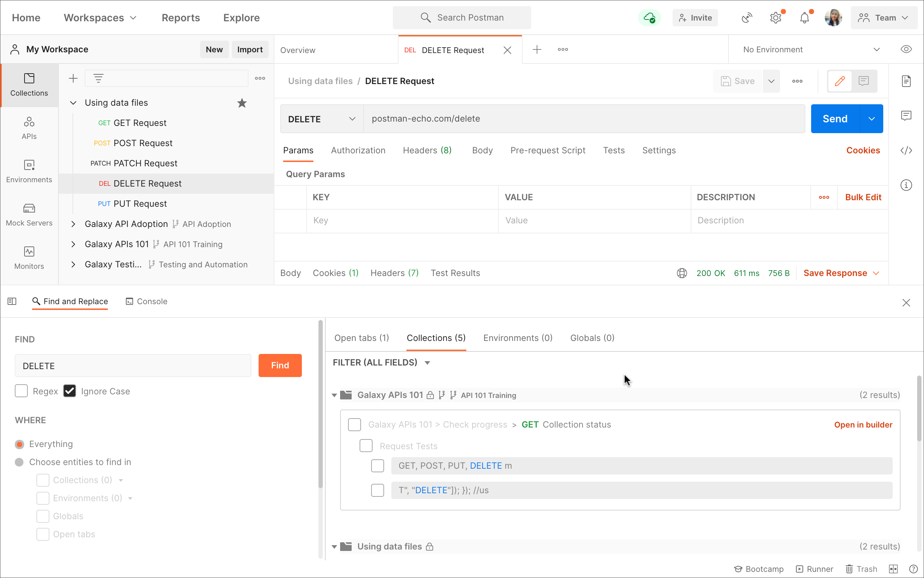
Task: Check the Request Tests checkbox
Action: (366, 446)
